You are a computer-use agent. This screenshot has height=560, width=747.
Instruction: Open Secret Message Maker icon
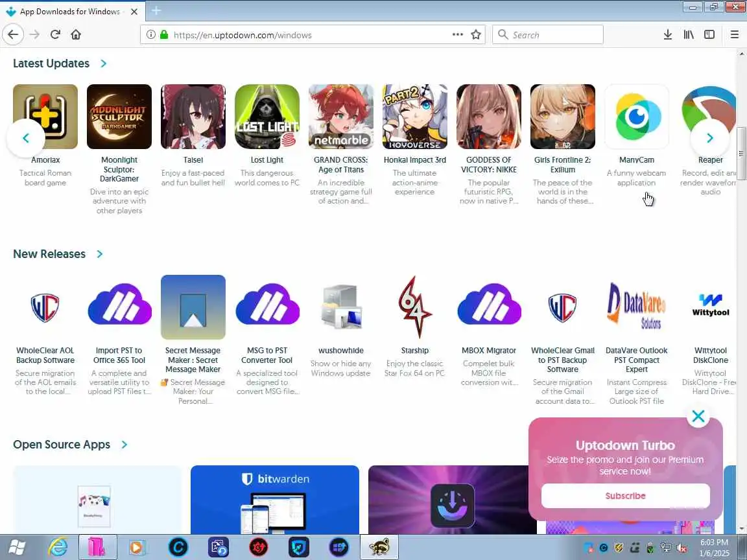coord(193,307)
